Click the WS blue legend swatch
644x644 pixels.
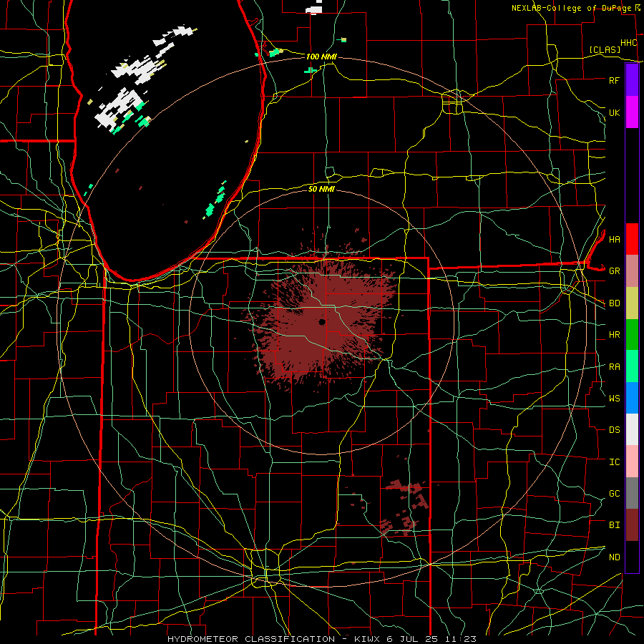click(x=632, y=398)
